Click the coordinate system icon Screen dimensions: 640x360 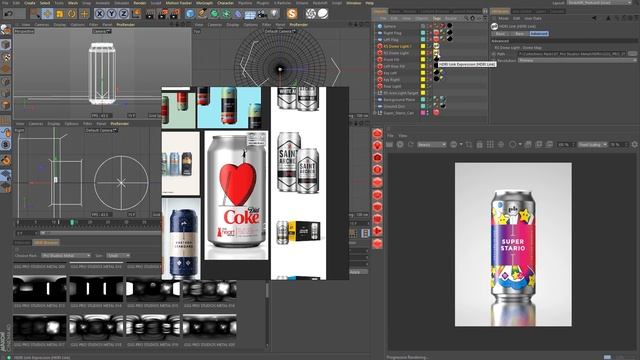[x=136, y=13]
